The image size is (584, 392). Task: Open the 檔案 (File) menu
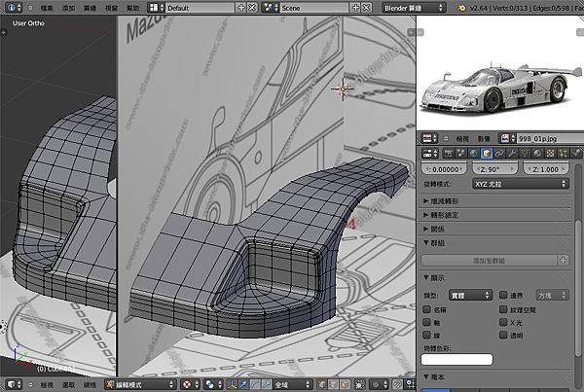point(47,8)
